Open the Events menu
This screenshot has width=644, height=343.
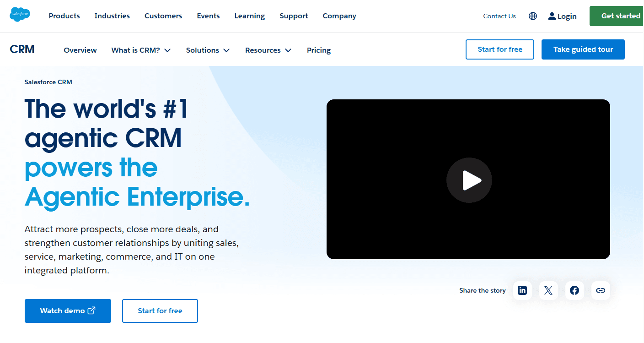click(x=208, y=16)
